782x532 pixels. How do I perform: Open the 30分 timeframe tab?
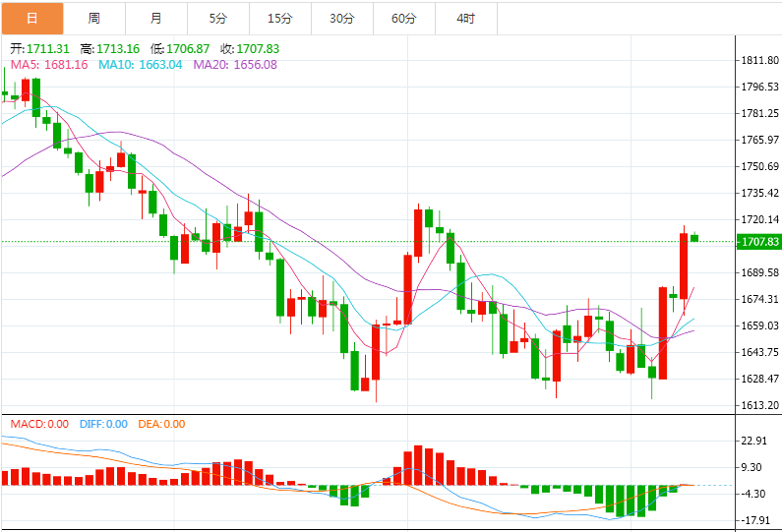click(341, 19)
